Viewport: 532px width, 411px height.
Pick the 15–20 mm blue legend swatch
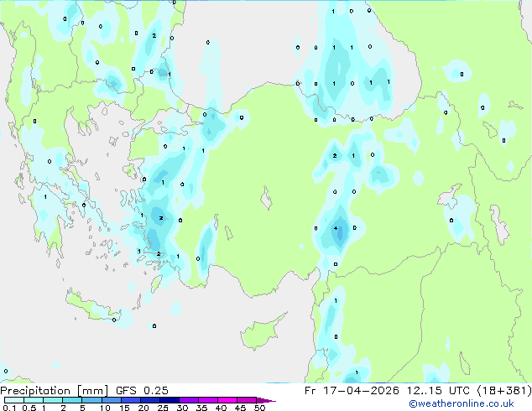[x=131, y=400]
